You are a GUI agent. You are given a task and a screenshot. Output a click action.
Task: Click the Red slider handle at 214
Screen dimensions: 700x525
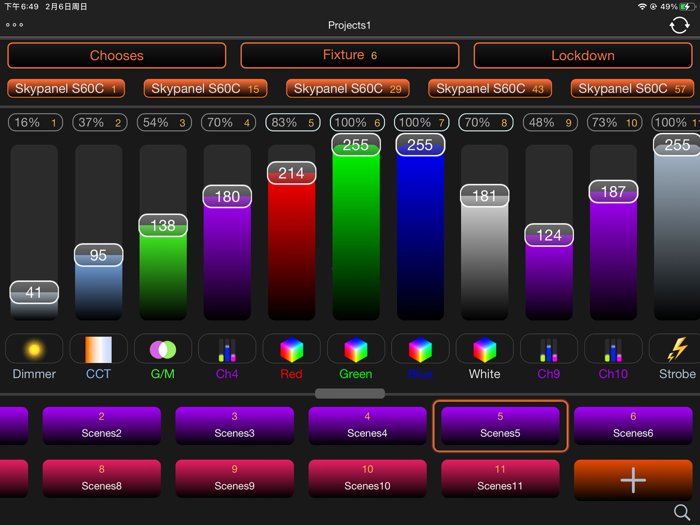(292, 173)
